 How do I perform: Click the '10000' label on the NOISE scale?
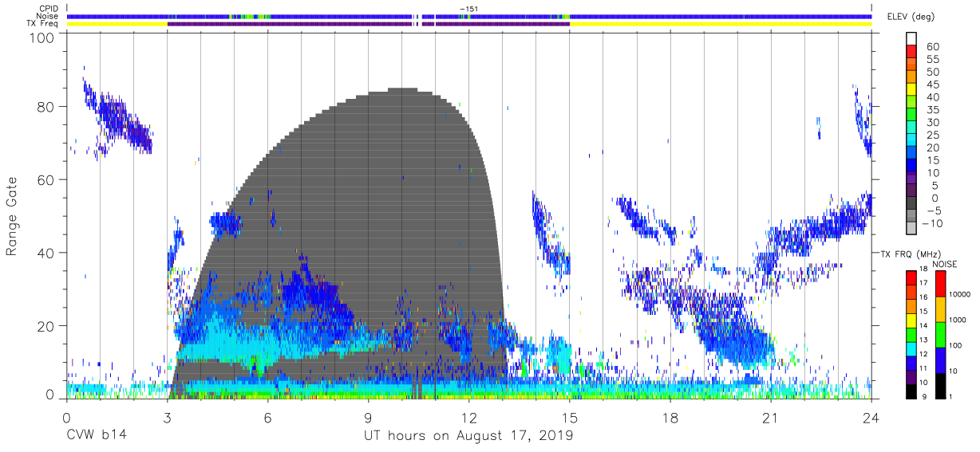958,294
